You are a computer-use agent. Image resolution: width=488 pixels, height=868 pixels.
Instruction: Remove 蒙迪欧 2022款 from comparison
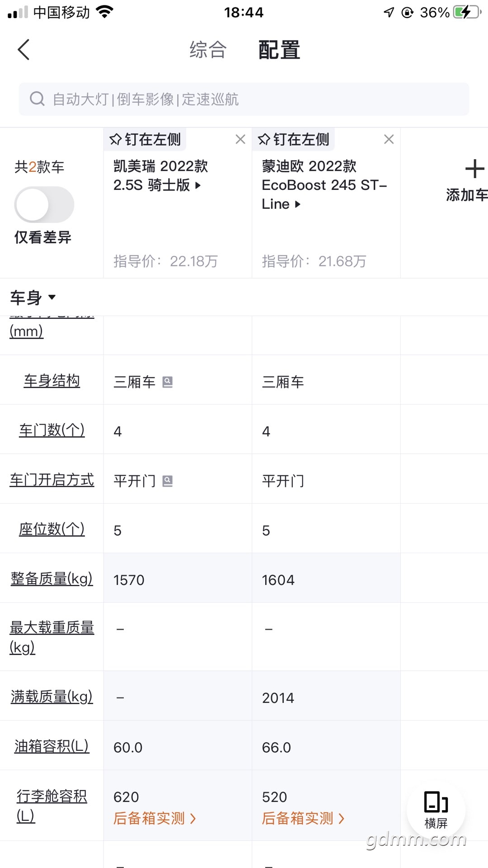tap(389, 139)
